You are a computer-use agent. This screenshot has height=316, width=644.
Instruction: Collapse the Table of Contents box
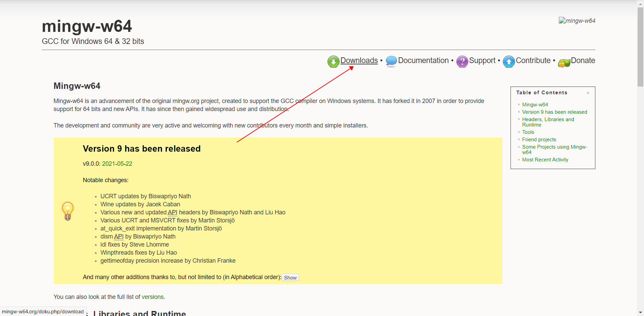(x=588, y=93)
